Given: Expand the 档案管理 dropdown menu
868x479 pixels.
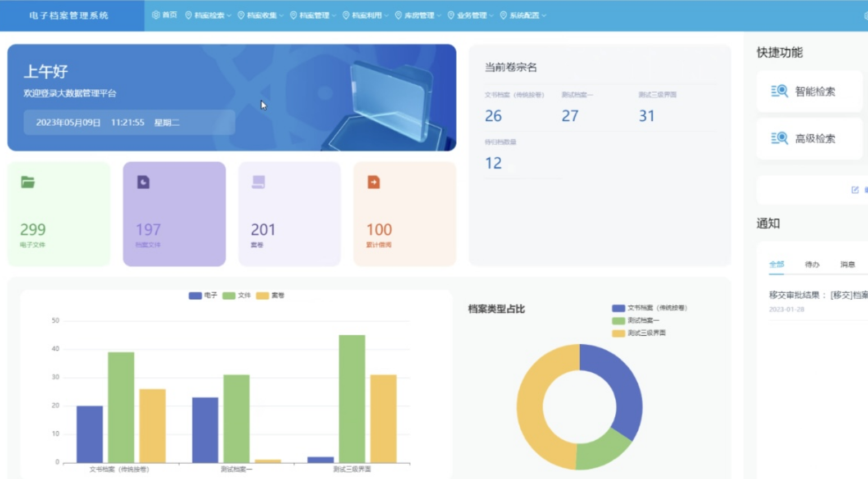Looking at the screenshot, I should click(313, 15).
